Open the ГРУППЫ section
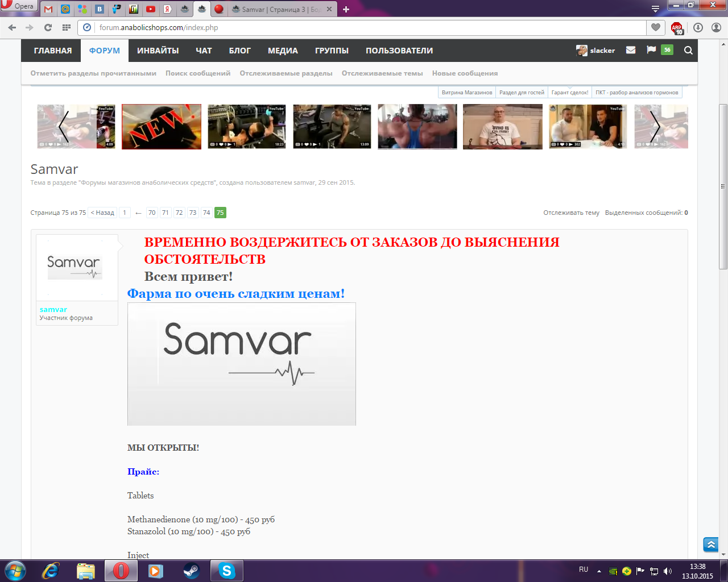 point(332,51)
